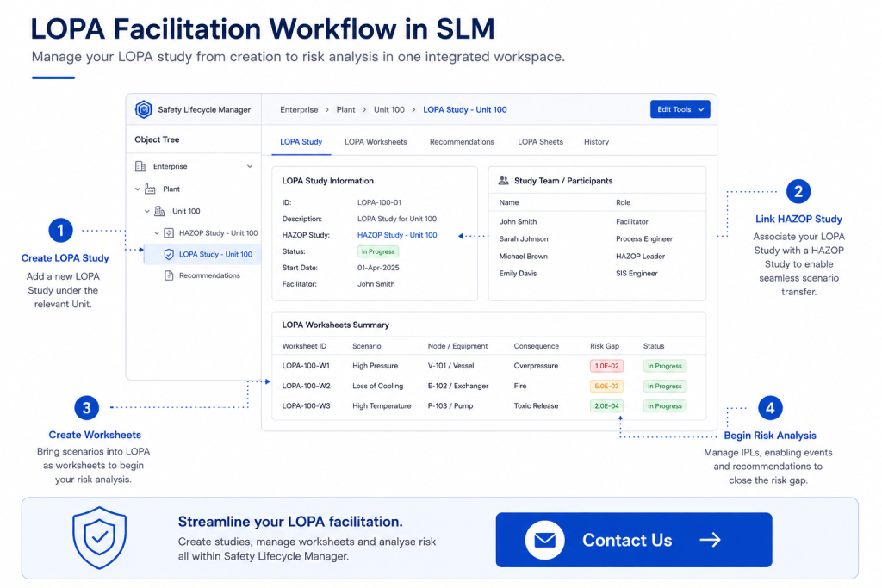Screen dimensions: 882x588
Task: Click the Enterprise building icon in Object Tree
Action: tap(140, 166)
